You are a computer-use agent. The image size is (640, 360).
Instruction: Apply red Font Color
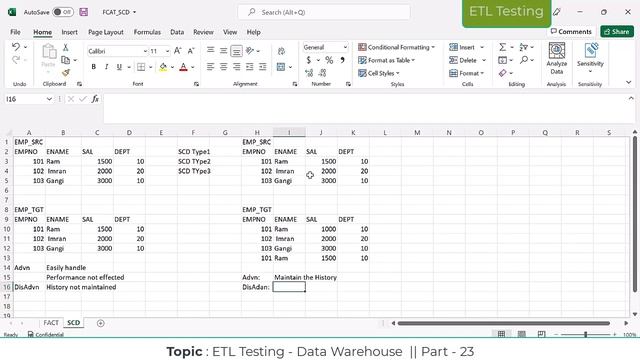pyautogui.click(x=183, y=67)
